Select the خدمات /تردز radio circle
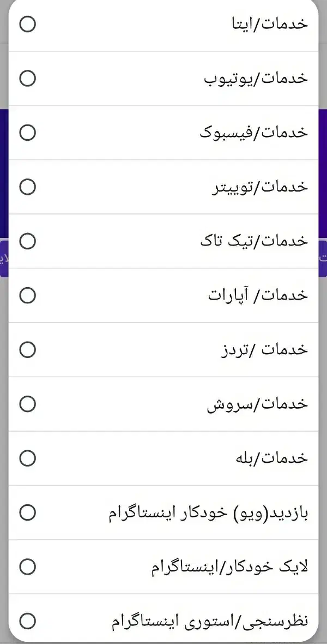Screen dimensions: 327x644 point(27,350)
